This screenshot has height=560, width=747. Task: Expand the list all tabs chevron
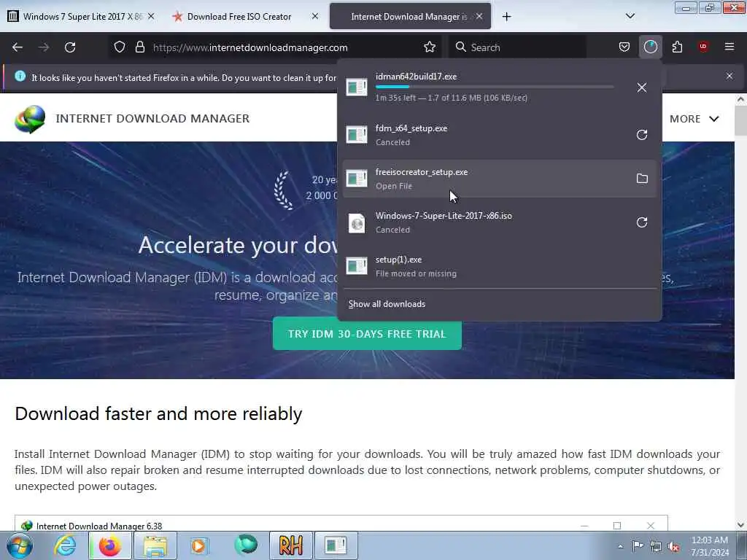(630, 16)
